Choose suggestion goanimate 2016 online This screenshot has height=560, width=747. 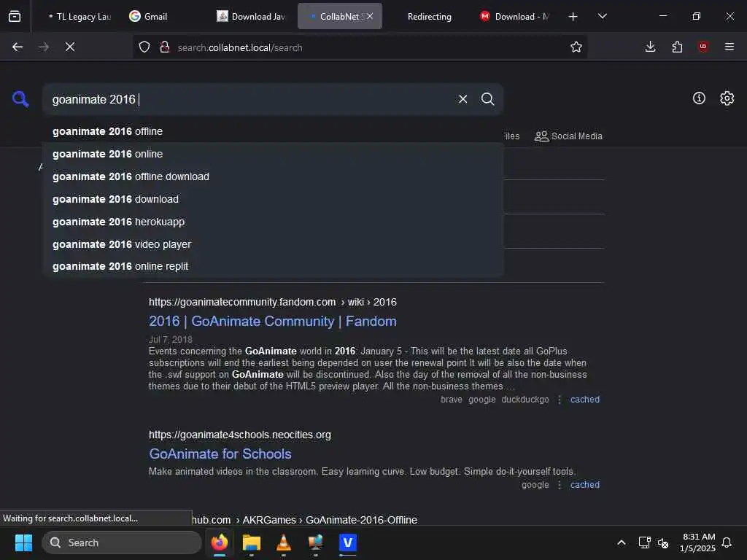273,154
